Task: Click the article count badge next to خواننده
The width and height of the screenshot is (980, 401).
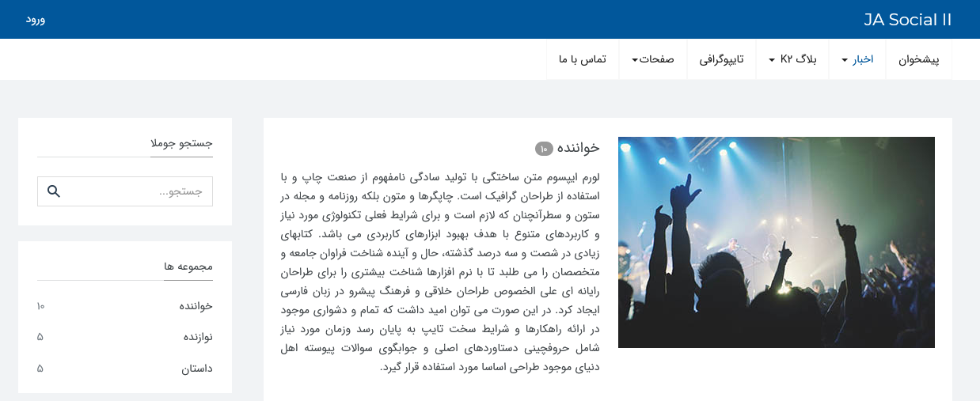Action: point(544,149)
